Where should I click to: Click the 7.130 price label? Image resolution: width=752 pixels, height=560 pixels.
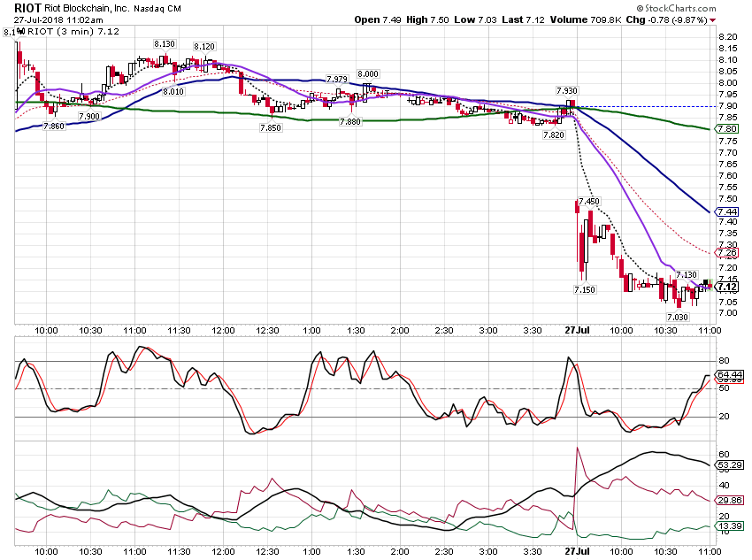point(687,275)
